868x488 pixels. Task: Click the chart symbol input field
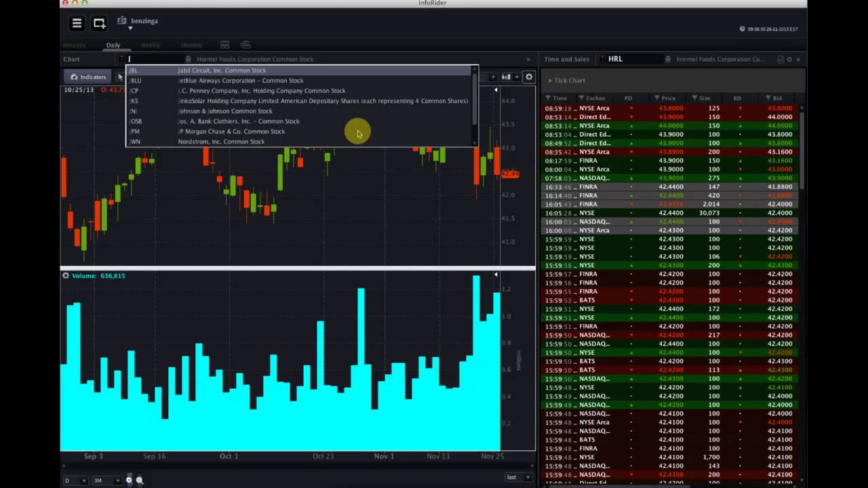[x=155, y=59]
